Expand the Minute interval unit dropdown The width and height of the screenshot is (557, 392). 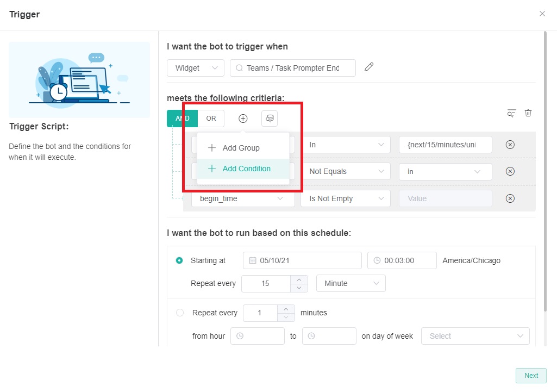[351, 283]
